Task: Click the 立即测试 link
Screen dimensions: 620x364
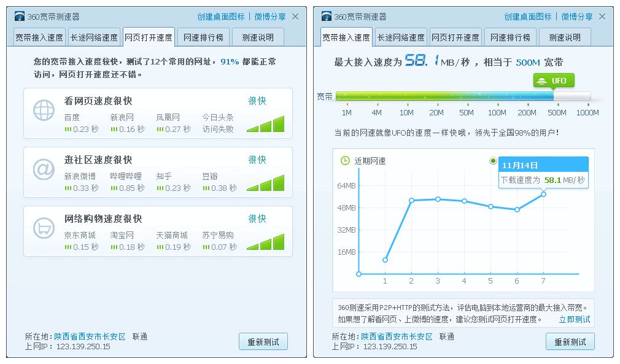Action: click(574, 319)
